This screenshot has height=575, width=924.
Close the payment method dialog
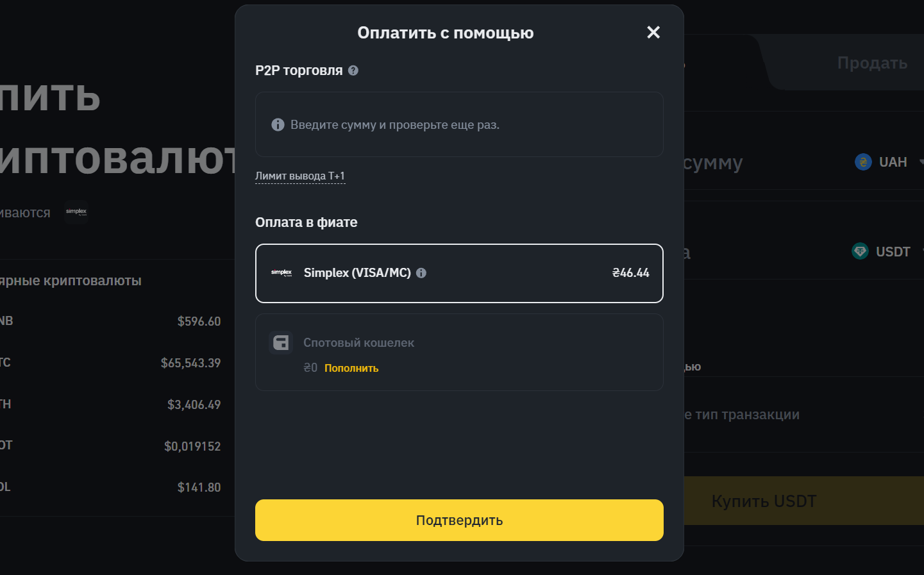653,32
